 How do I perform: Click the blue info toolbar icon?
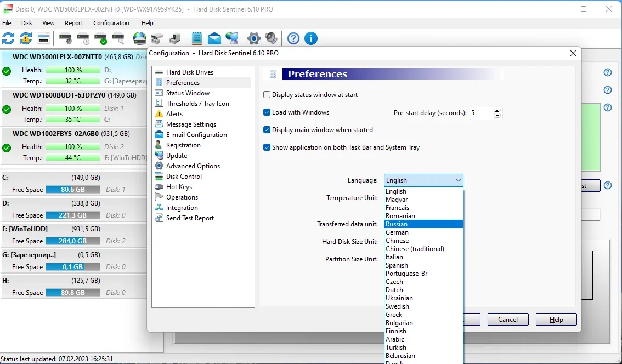311,38
